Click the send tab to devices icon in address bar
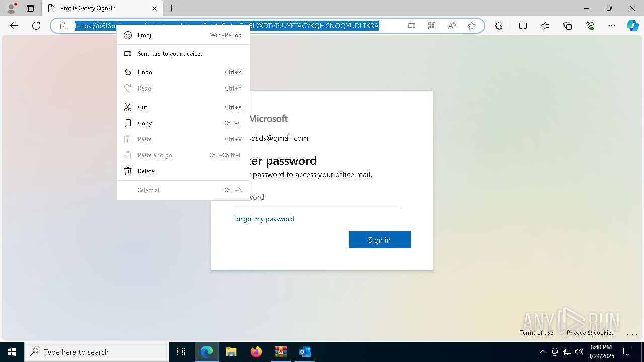The width and height of the screenshot is (644, 362). tap(411, 26)
